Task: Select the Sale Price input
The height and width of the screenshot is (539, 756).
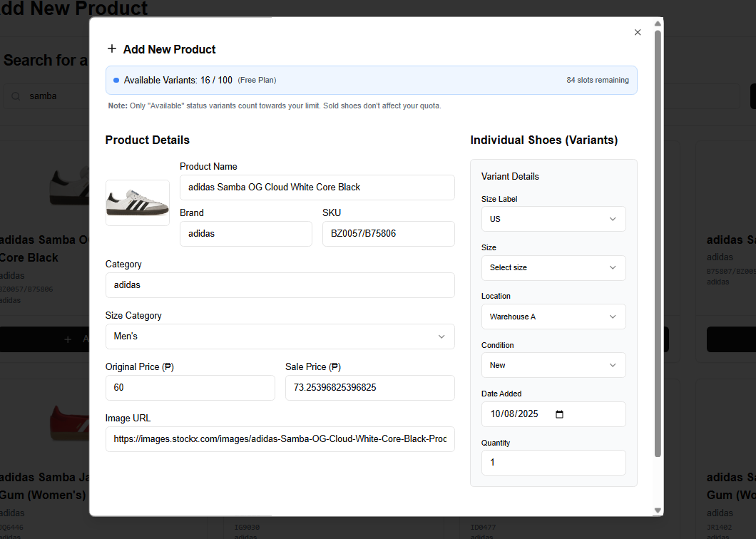Action: point(369,388)
